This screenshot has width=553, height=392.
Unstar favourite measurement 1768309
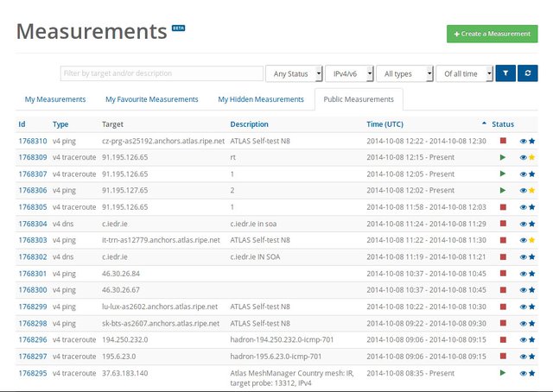tap(532, 157)
